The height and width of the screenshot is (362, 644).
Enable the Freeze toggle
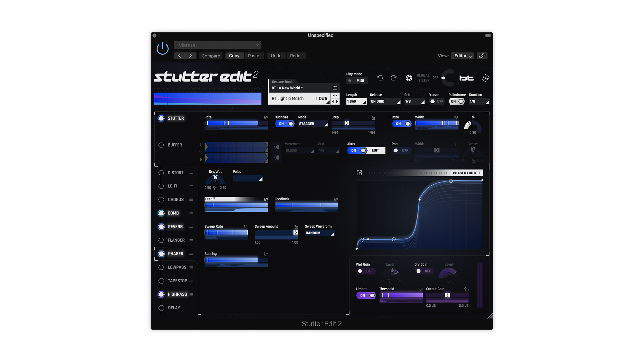tap(437, 101)
